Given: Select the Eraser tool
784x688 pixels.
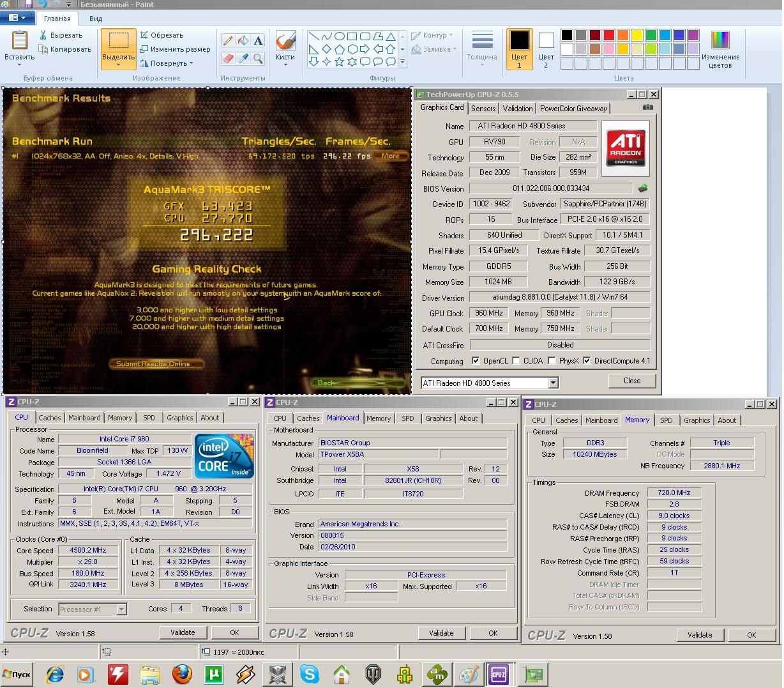Looking at the screenshot, I should click(x=228, y=58).
